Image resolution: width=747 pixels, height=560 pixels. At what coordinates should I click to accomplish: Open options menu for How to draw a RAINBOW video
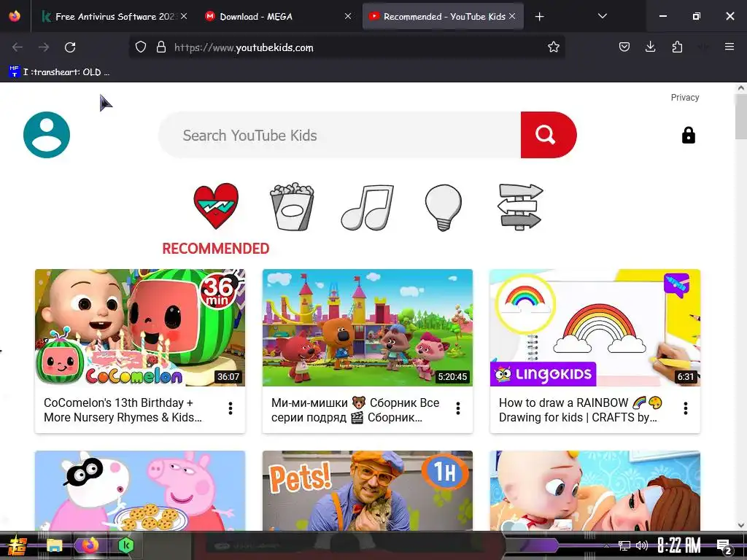pos(686,408)
